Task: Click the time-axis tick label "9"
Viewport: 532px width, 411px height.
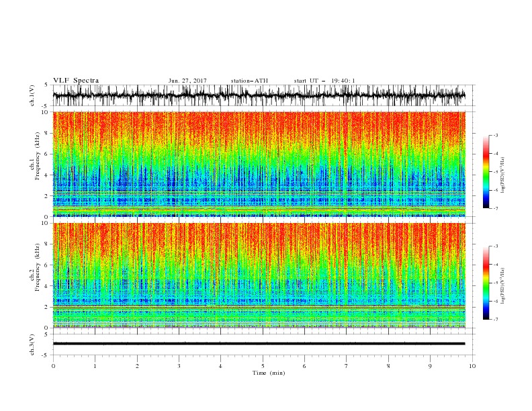Action: coord(430,366)
